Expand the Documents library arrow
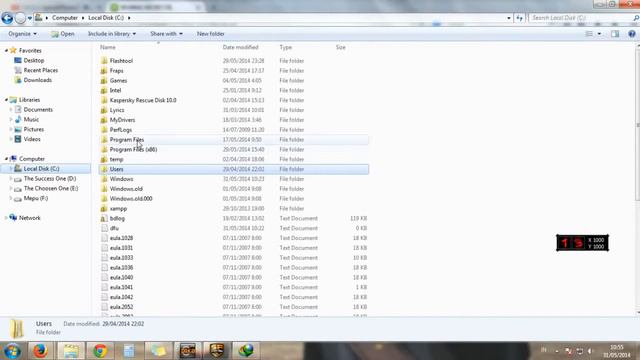This screenshot has height=360, width=640. [x=11, y=110]
